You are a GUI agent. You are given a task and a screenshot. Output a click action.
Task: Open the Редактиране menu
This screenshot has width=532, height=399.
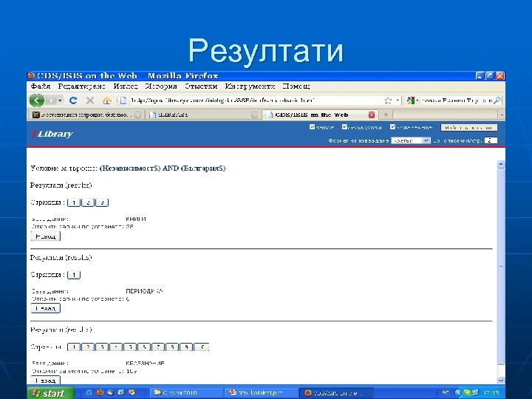click(81, 86)
